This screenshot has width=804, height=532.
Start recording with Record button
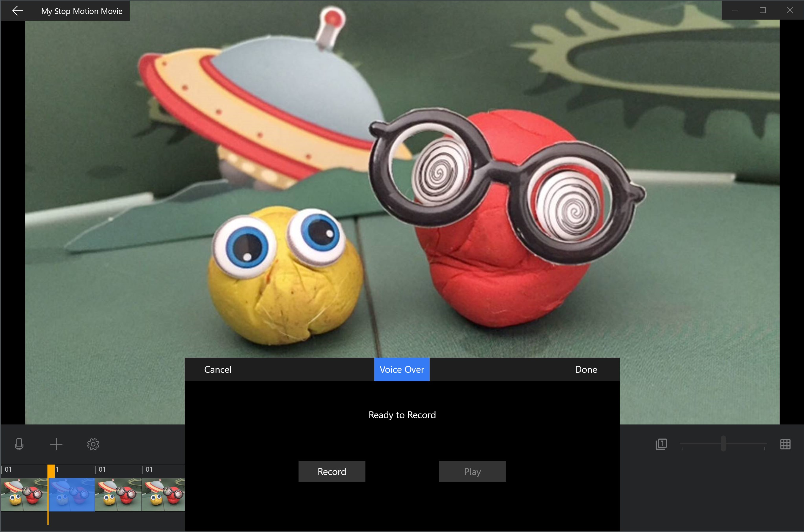(x=332, y=472)
